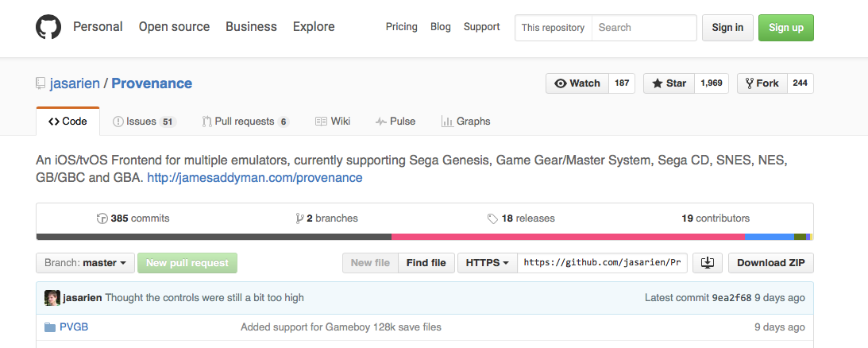Click the commits history icon

102,218
